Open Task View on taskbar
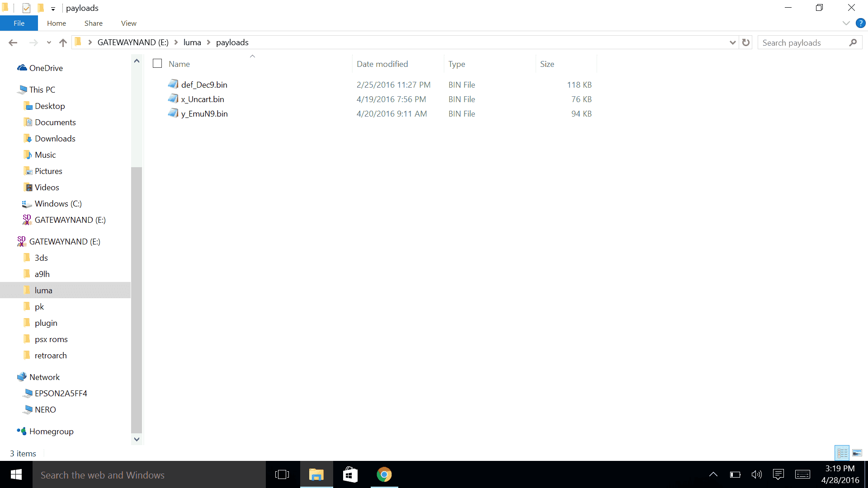Screen dimensions: 868x488 click(282, 474)
